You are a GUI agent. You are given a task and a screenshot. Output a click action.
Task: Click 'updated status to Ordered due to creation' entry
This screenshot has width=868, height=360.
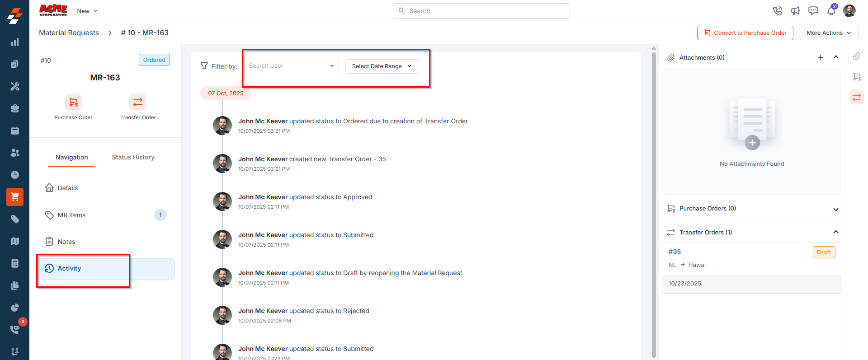[353, 121]
